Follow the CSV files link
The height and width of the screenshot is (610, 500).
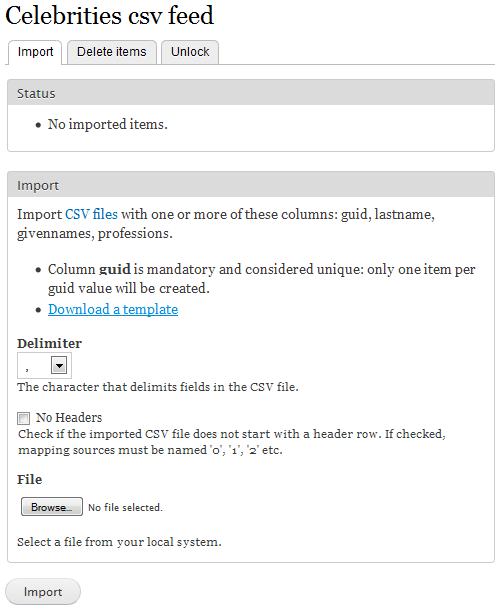click(x=91, y=214)
